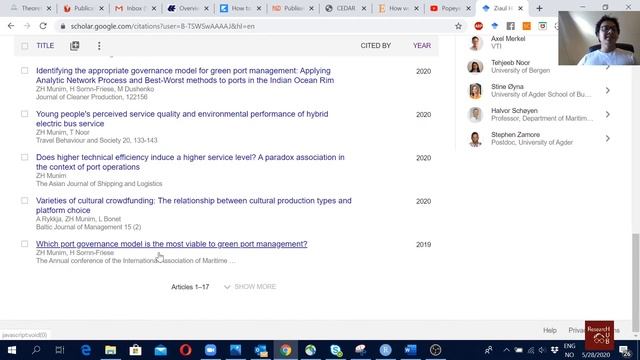The image size is (640, 360).
Task: Expand co-author Stine Øyna with chevron
Action: (x=607, y=91)
